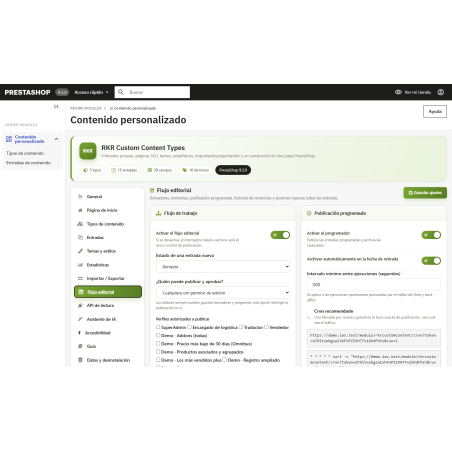Click the 5 tipos badge
Viewport: 452px width, 452px height.
pyautogui.click(x=92, y=170)
